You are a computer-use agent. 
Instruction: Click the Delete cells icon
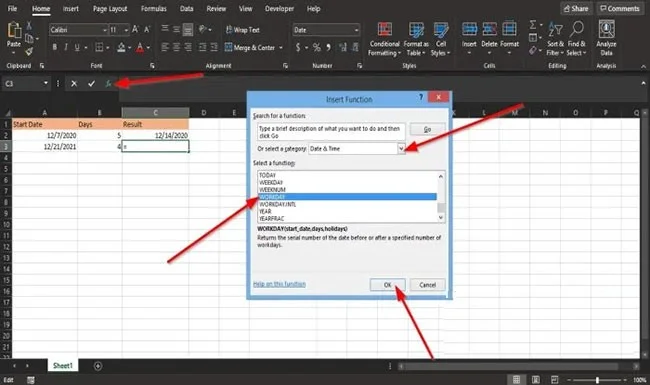(x=489, y=30)
